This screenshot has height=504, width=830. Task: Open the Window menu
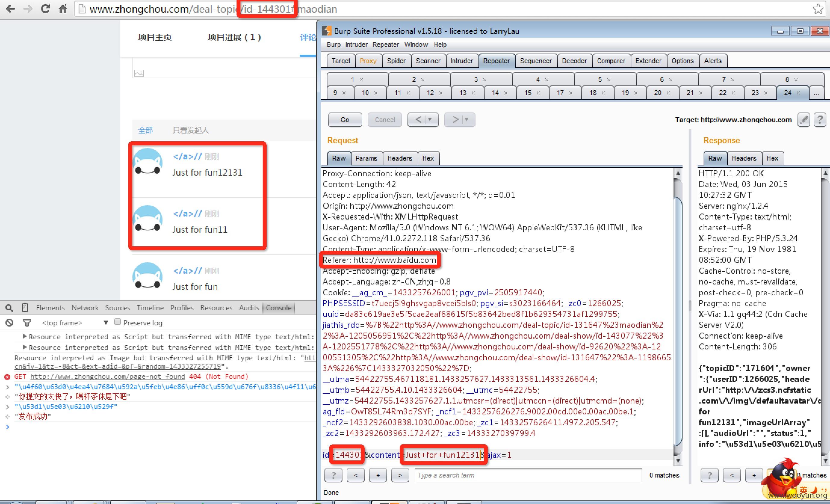(416, 45)
